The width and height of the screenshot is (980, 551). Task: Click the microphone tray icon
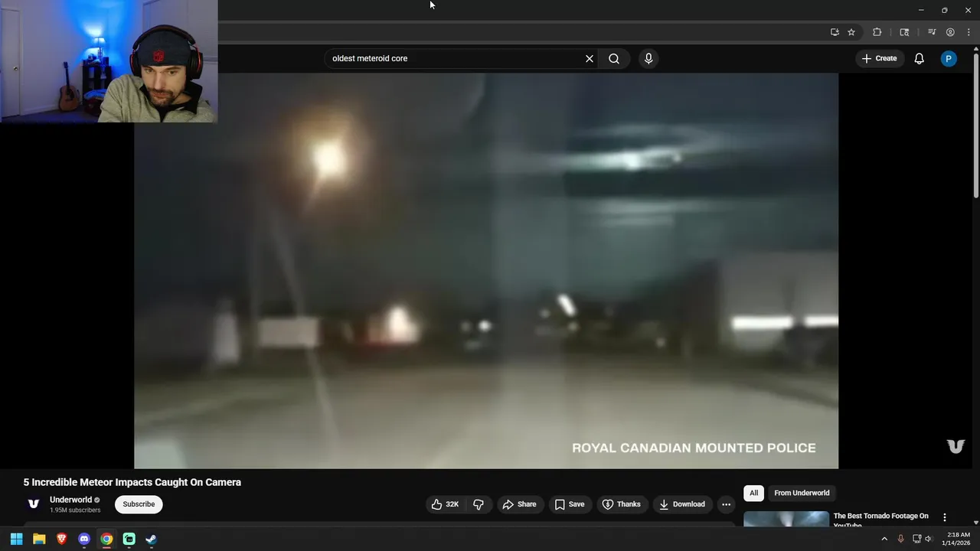[900, 539]
